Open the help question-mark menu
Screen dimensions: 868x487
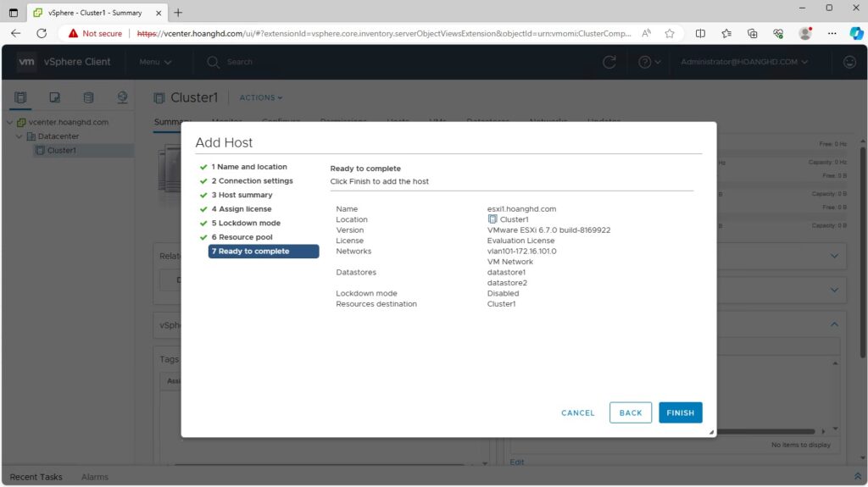coord(648,62)
